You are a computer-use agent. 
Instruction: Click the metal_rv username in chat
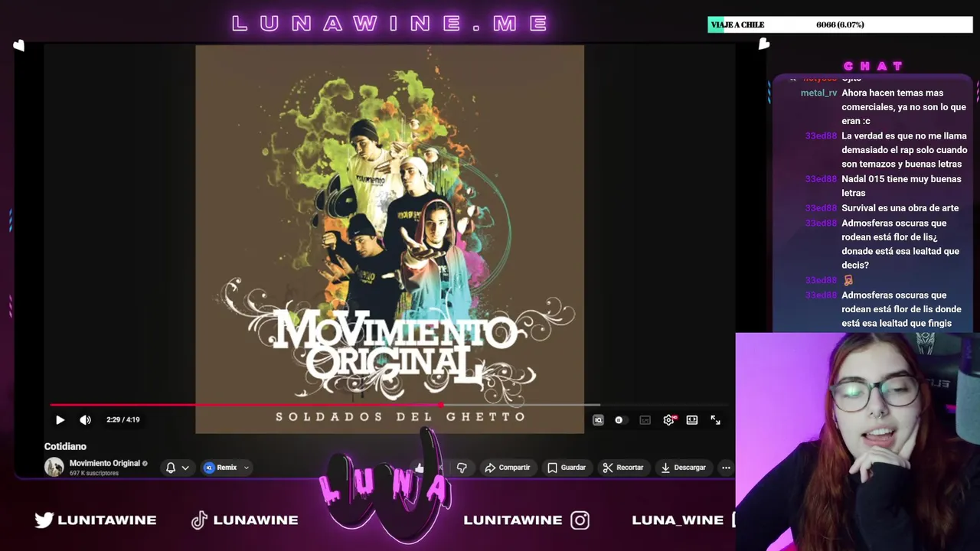click(x=818, y=93)
